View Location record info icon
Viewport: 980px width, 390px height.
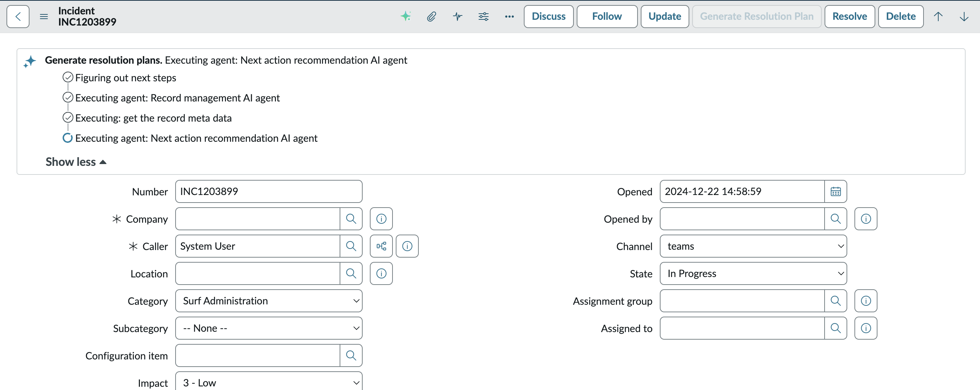(381, 273)
